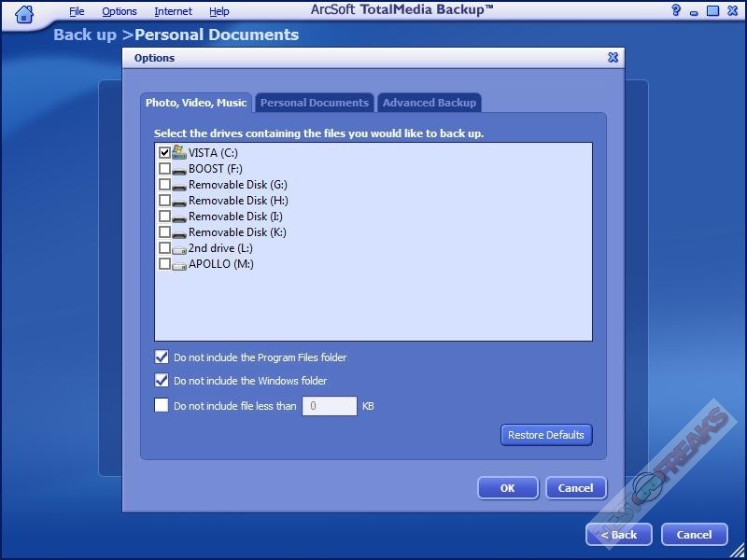Image resolution: width=747 pixels, height=560 pixels.
Task: Close the Options dialog with X icon
Action: tap(613, 57)
